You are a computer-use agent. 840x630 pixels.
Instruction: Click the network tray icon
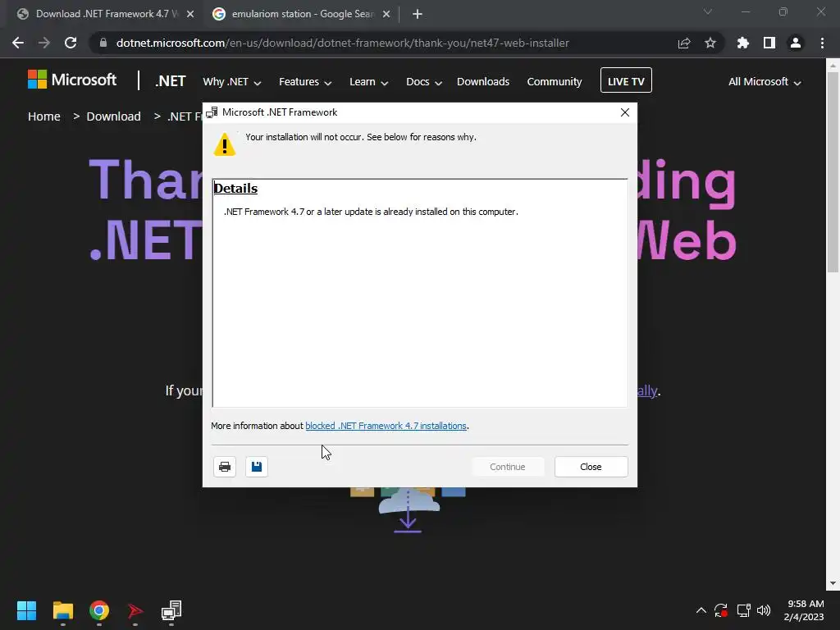[743, 610]
